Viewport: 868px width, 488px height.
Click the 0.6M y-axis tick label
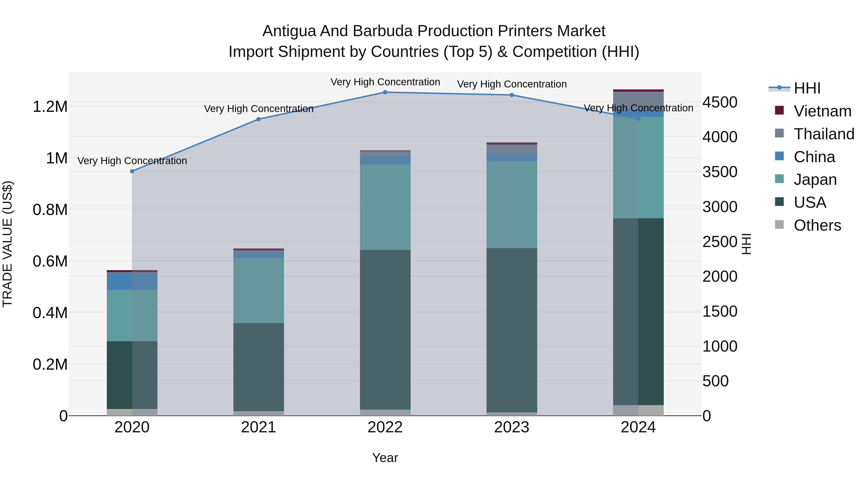click(x=50, y=261)
